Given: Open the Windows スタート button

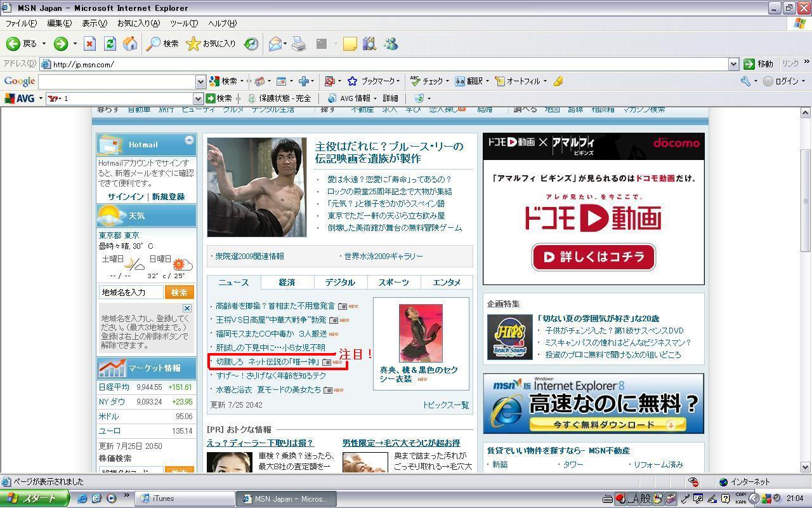Looking at the screenshot, I should (x=34, y=498).
